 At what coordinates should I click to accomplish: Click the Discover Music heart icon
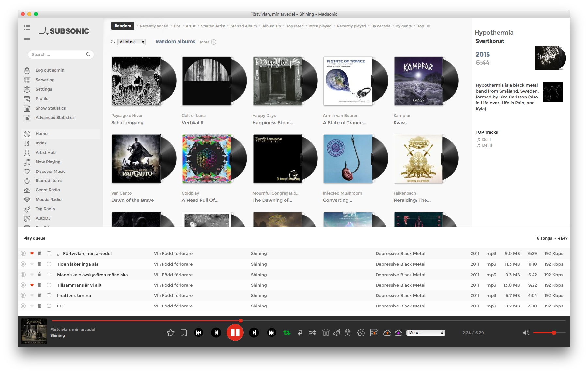click(27, 172)
